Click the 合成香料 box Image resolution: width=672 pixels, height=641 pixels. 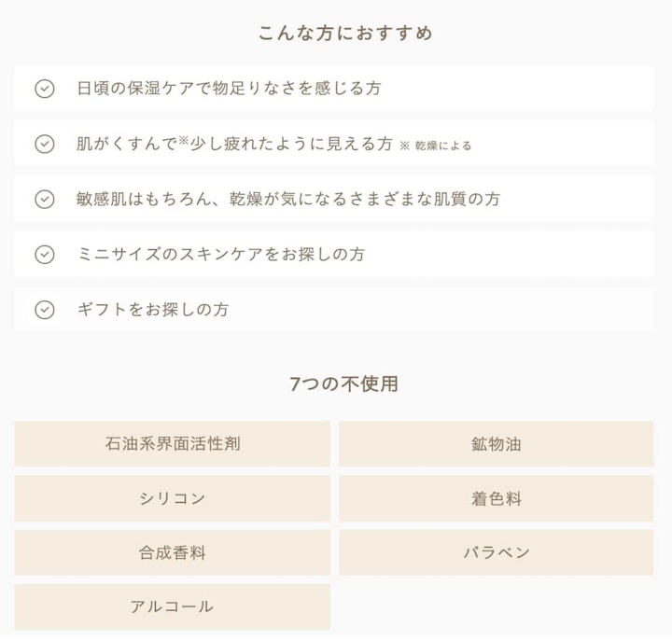(173, 552)
